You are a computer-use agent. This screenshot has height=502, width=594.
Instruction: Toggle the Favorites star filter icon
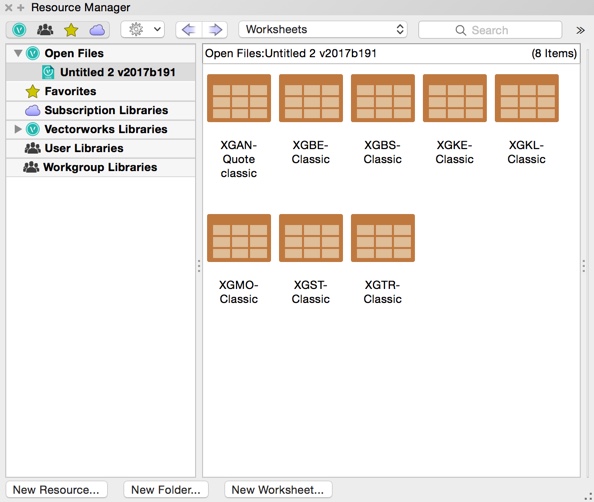(x=71, y=30)
